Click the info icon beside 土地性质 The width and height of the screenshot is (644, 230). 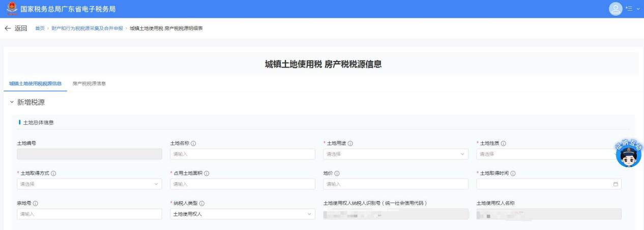tap(504, 143)
